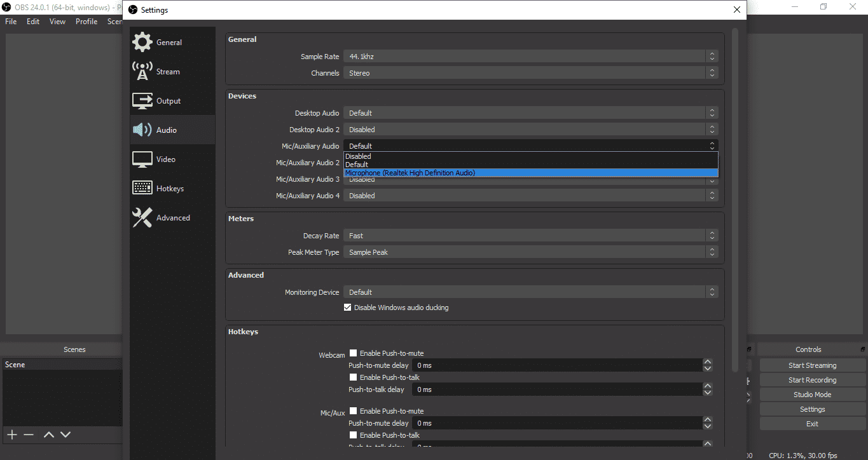
Task: Click Mic/Aux push-to-mute delay field
Action: (x=557, y=423)
